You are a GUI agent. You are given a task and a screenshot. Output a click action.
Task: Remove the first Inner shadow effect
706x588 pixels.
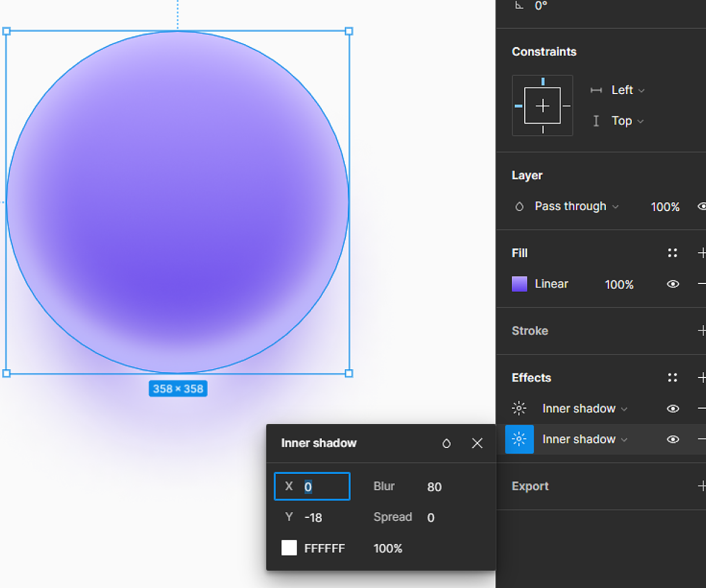click(x=701, y=409)
